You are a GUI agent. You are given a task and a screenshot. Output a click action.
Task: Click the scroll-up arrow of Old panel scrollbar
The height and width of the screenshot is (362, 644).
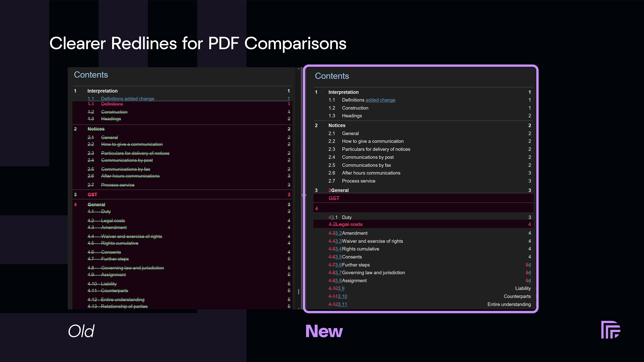298,69
